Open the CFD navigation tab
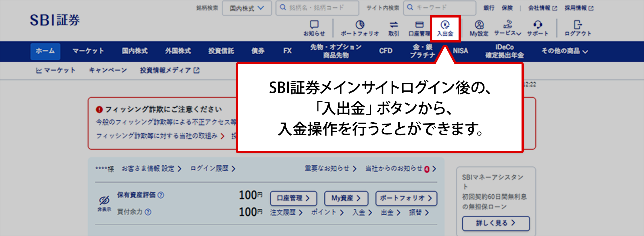Viewport: 644px width, 236px height. click(x=386, y=51)
